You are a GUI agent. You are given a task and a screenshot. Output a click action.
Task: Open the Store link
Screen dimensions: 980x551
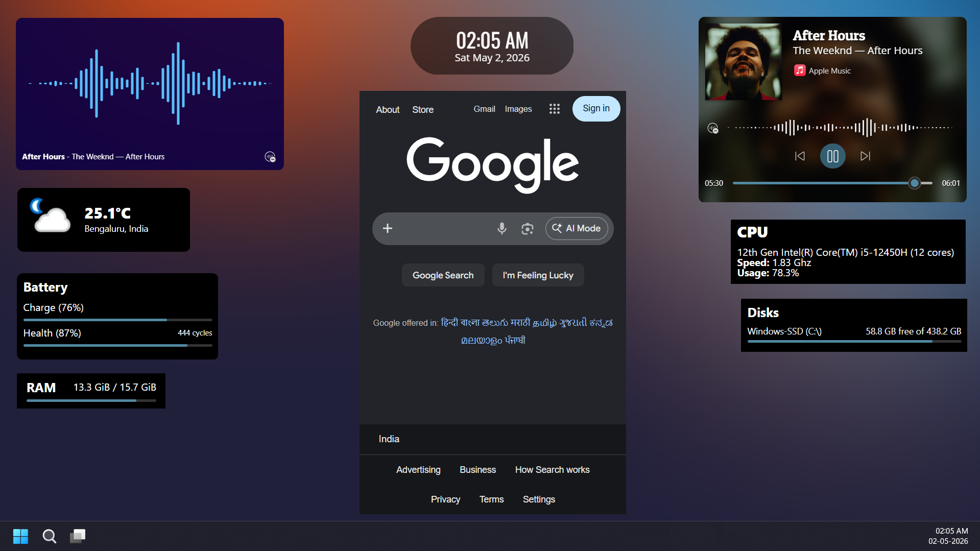[x=423, y=110]
